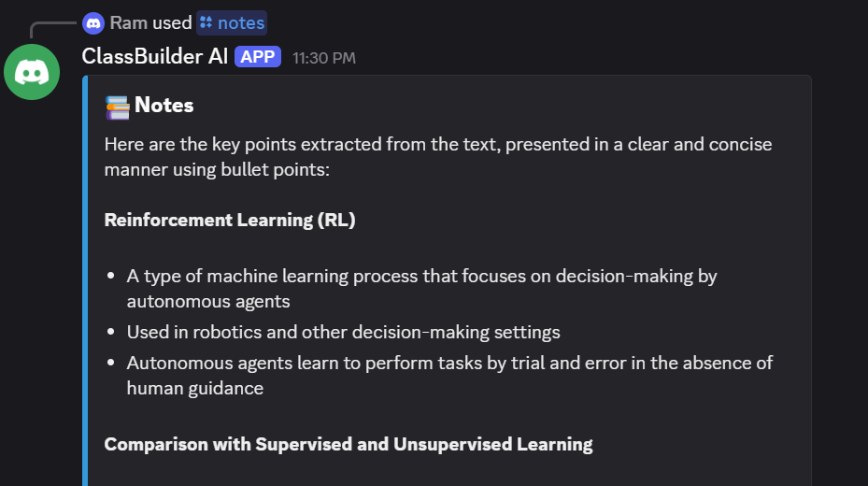The height and width of the screenshot is (486, 868).
Task: Click the blue embed accent bar
Action: pos(85,280)
